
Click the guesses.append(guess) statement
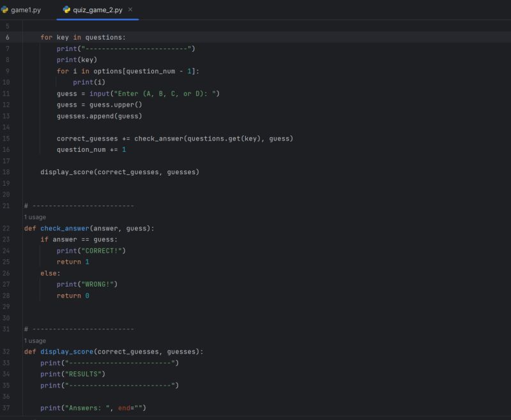[99, 116]
